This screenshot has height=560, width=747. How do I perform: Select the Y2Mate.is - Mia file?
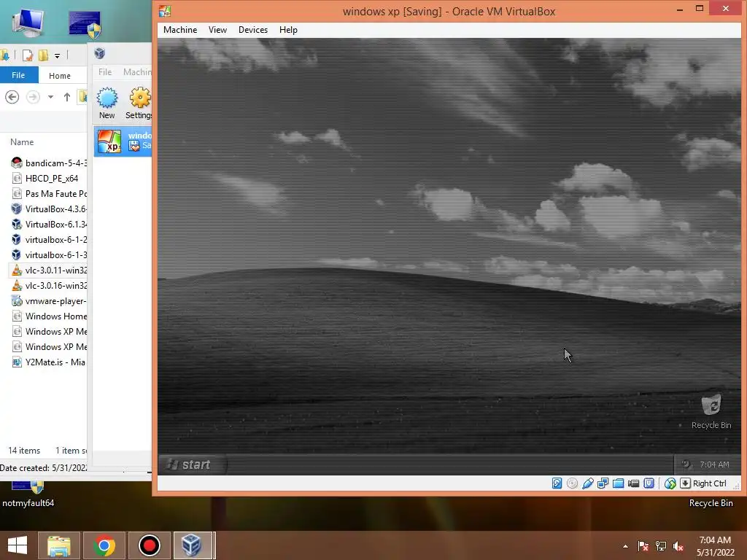pyautogui.click(x=49, y=362)
